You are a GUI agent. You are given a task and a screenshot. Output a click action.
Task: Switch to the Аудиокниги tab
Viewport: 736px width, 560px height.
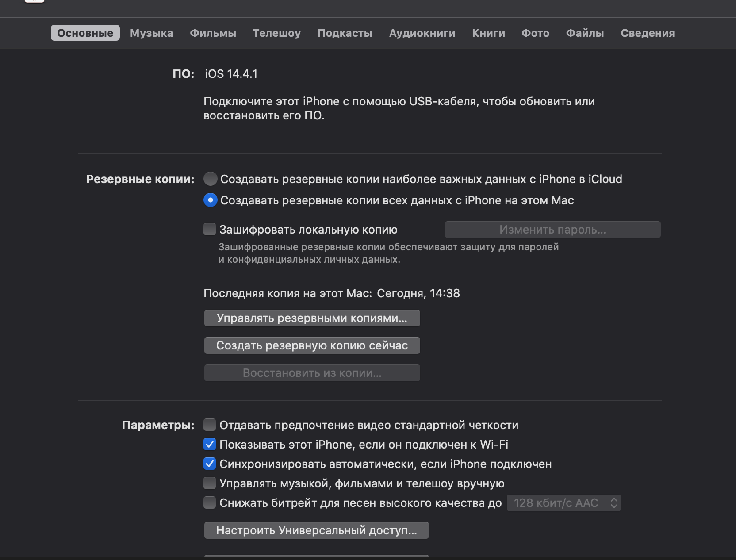point(422,33)
